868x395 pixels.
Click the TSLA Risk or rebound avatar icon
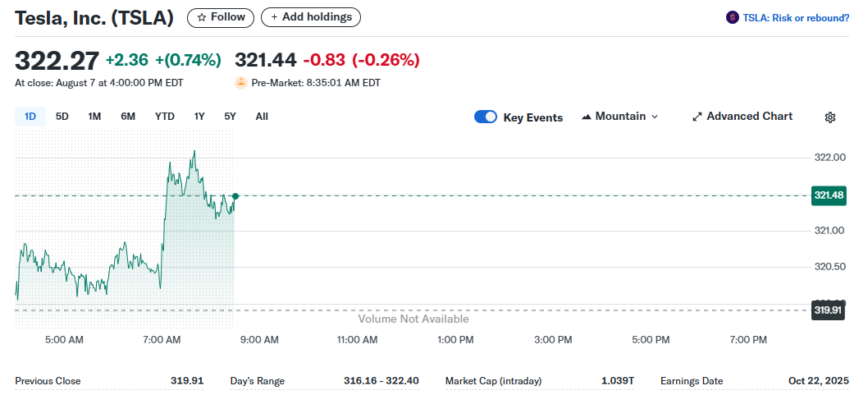(x=733, y=18)
